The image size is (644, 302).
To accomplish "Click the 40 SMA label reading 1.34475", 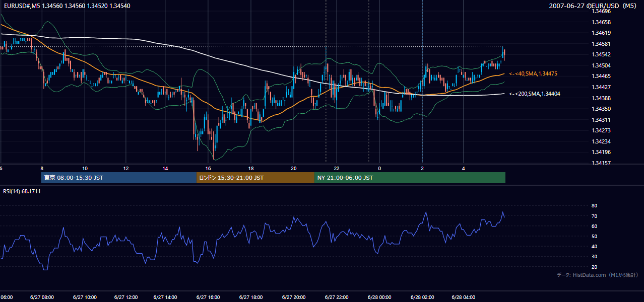I will point(533,74).
